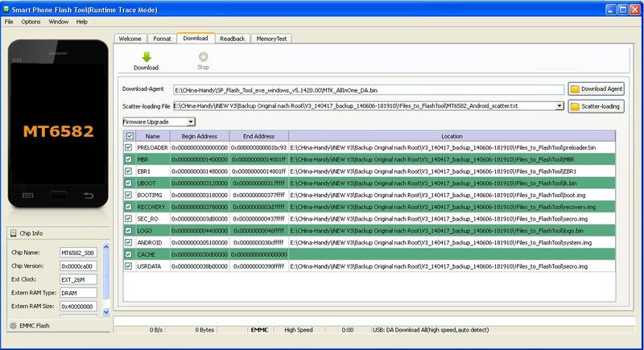Disable the USRDATA partition checkbox
Screen dimensions: 644x350
tap(129, 266)
